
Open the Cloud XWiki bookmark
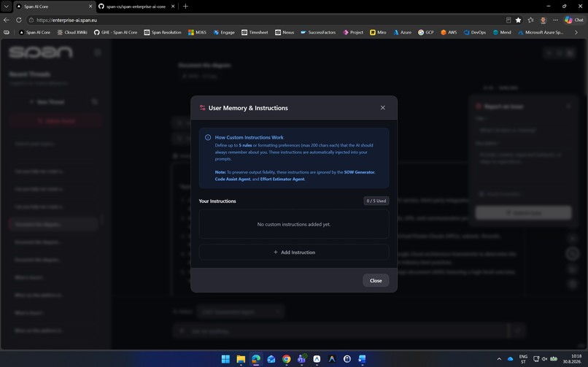pyautogui.click(x=72, y=32)
